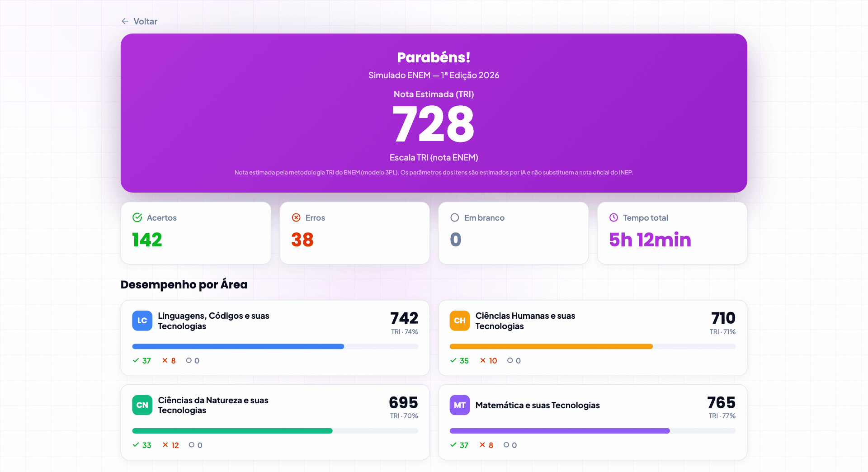Click the empty circle icon beside Em branco

pos(455,217)
